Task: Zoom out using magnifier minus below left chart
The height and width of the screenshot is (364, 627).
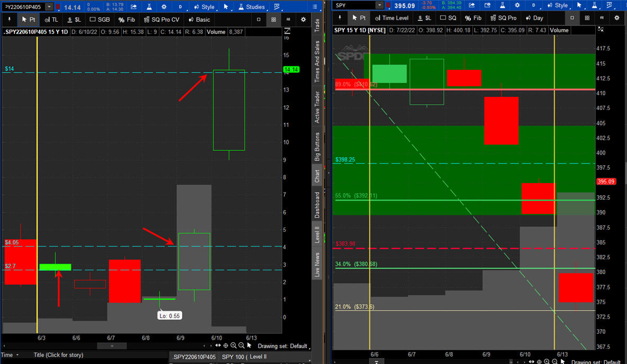Action: (241, 345)
